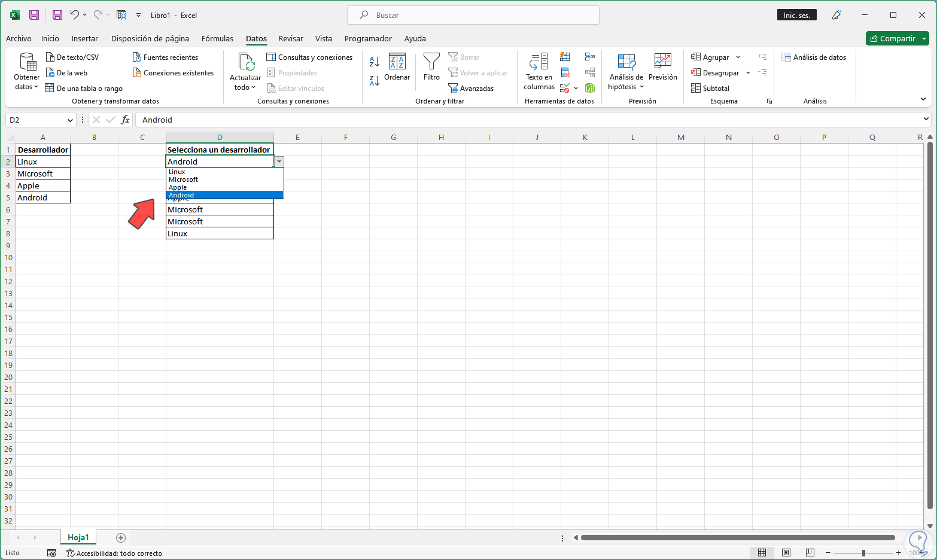Screen dimensions: 937x560
Task: Click the Buscar search box
Action: tap(473, 15)
